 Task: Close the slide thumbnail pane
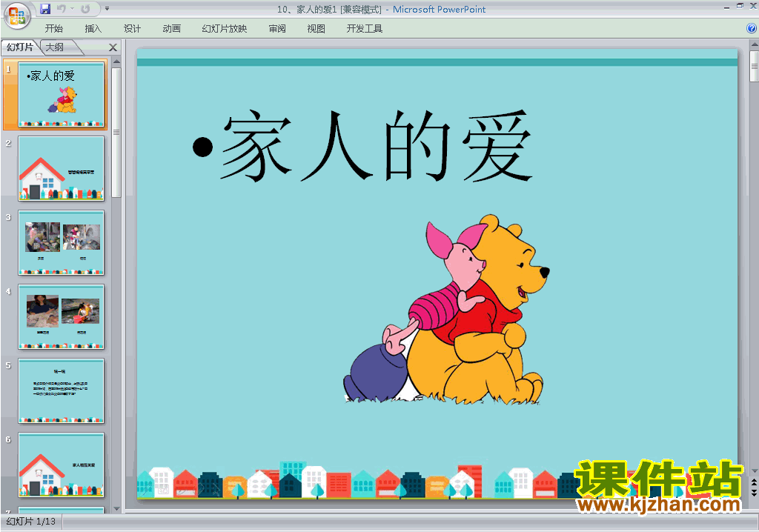pyautogui.click(x=113, y=47)
